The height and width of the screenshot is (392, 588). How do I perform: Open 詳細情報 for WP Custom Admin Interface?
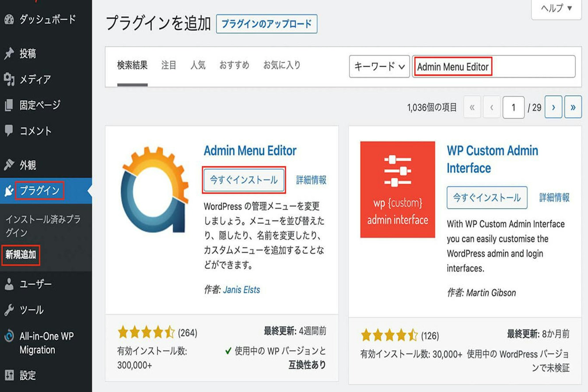pos(554,198)
